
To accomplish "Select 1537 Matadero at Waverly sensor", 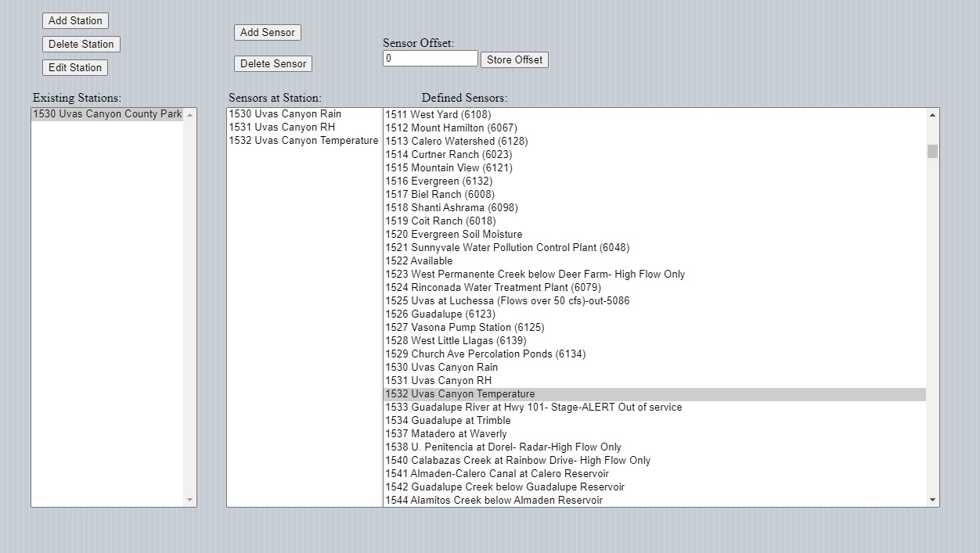I will tap(445, 434).
